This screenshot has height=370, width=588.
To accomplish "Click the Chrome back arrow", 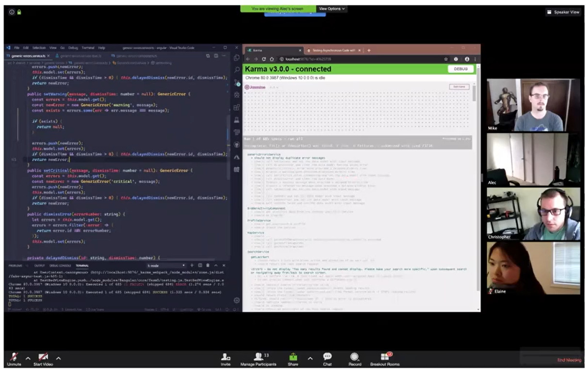I will pos(248,59).
